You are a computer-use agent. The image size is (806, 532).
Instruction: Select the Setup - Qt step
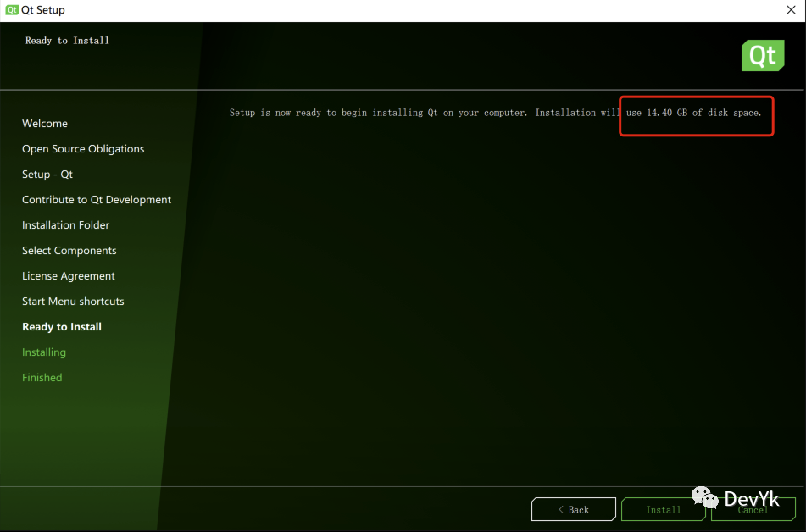click(x=47, y=175)
